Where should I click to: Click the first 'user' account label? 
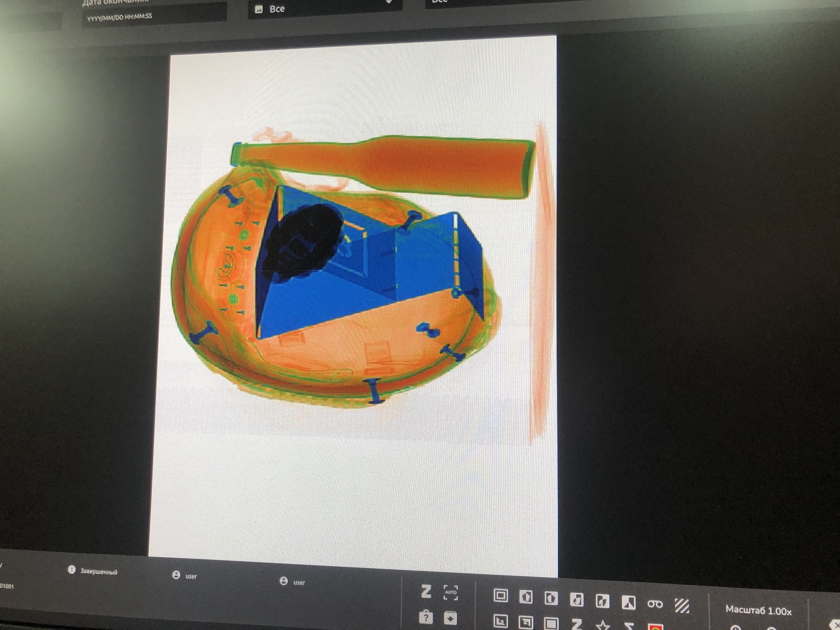[191, 576]
